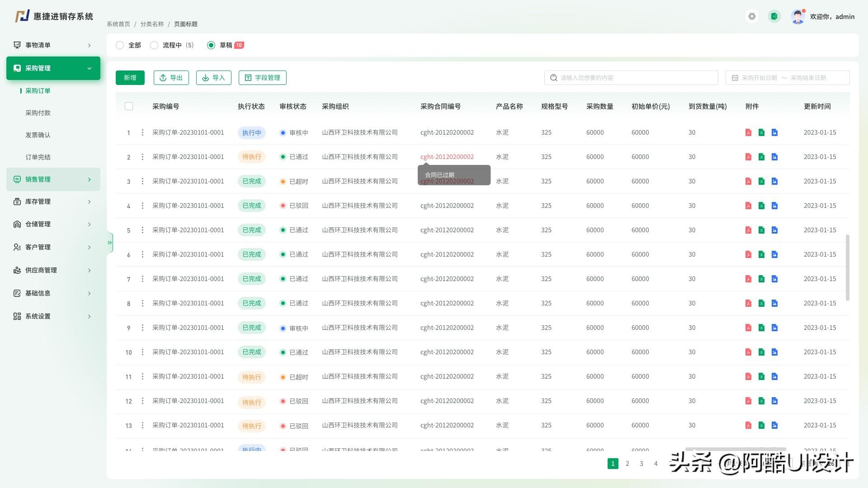Click the vertical table scrollbar

tap(847, 267)
